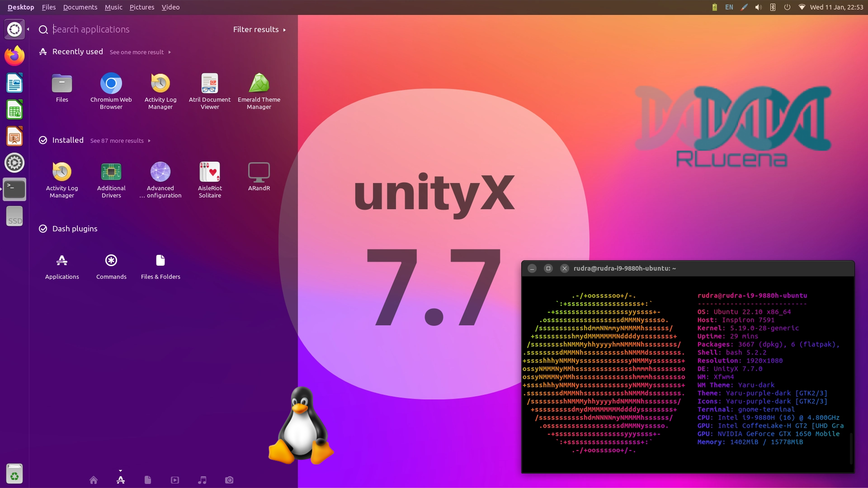Viewport: 868px width, 488px height.
Task: Click the Kernel: 5.19.0-28-generic line
Action: click(748, 328)
